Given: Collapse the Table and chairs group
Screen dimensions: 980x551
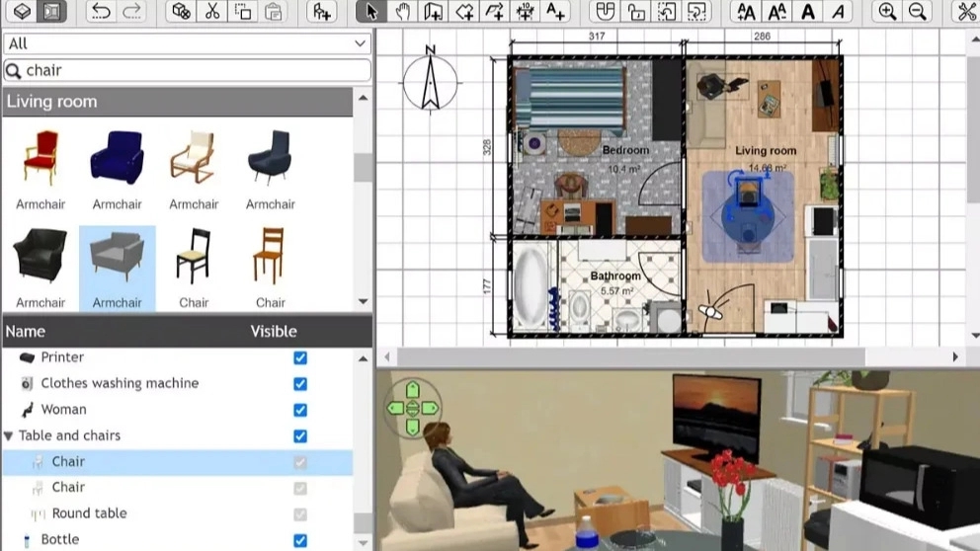Looking at the screenshot, I should (9, 435).
